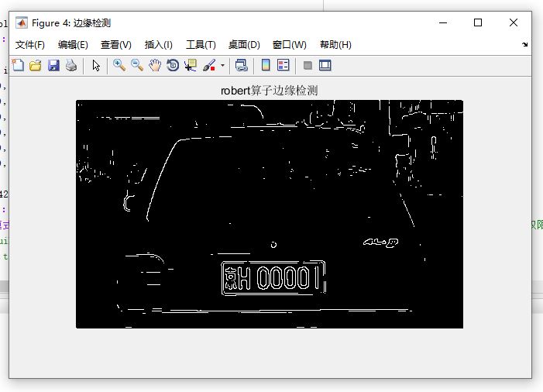Viewport: 543px width, 392px height.
Task: Select the Data Cursor tool
Action: click(x=191, y=65)
